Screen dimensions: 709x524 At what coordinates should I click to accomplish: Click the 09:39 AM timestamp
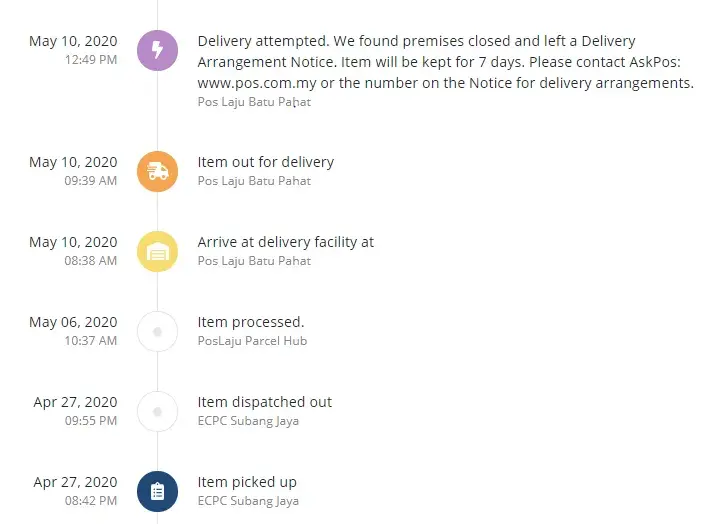point(91,181)
